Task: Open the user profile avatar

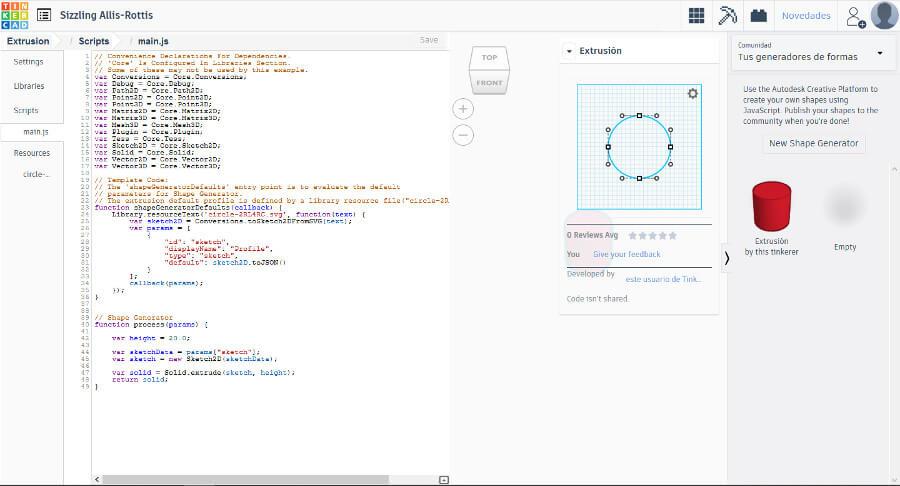Action: (883, 16)
